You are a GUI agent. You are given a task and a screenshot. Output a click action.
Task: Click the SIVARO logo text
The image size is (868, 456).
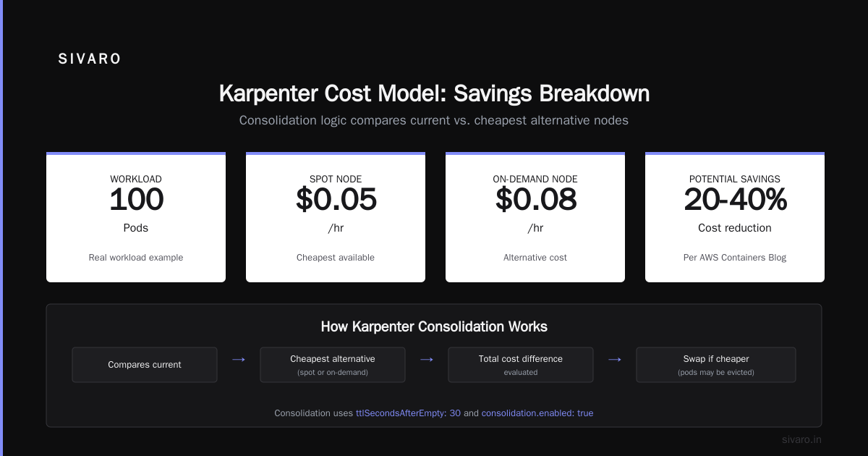point(90,59)
